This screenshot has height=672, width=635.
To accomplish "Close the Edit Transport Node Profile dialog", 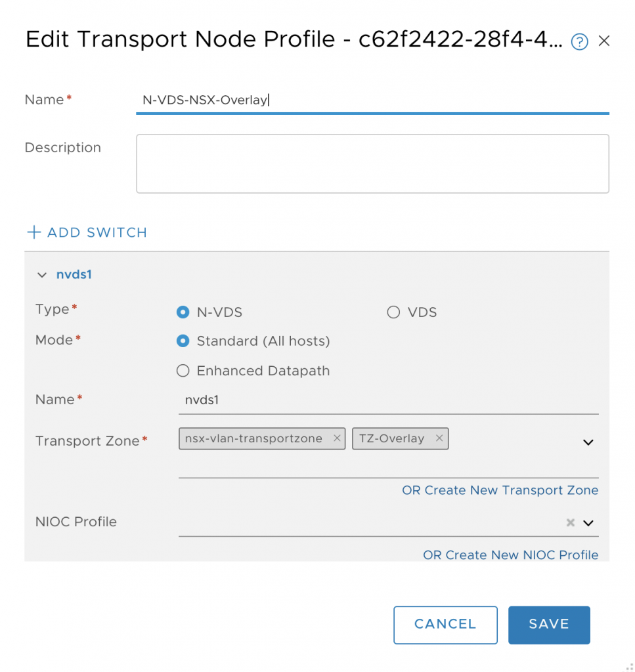I will [604, 41].
